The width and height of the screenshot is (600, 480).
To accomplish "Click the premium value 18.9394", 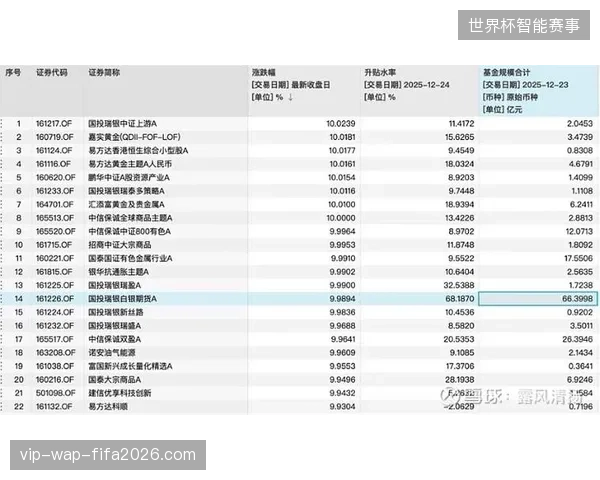I will 459,204.
